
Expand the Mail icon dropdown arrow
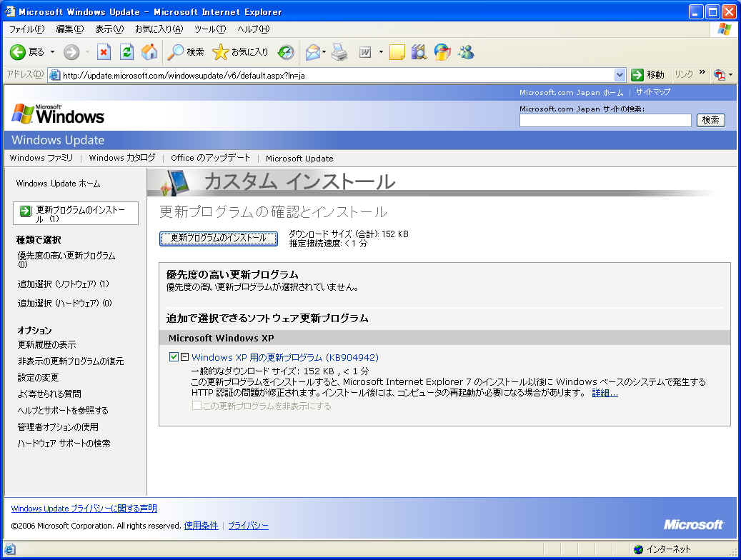point(324,52)
